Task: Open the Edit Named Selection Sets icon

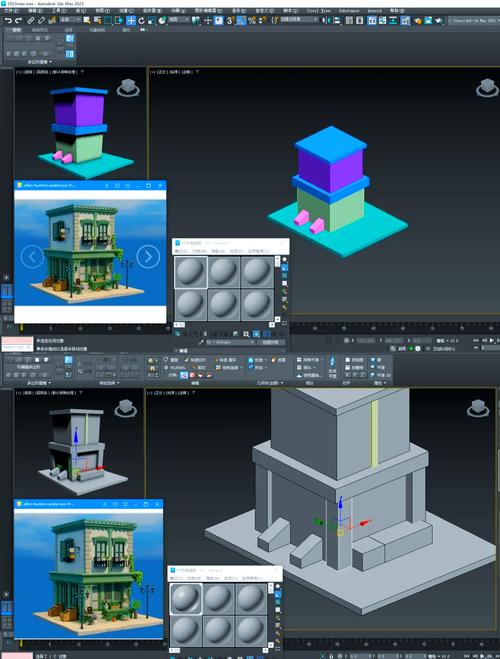Action: pyautogui.click(x=275, y=20)
